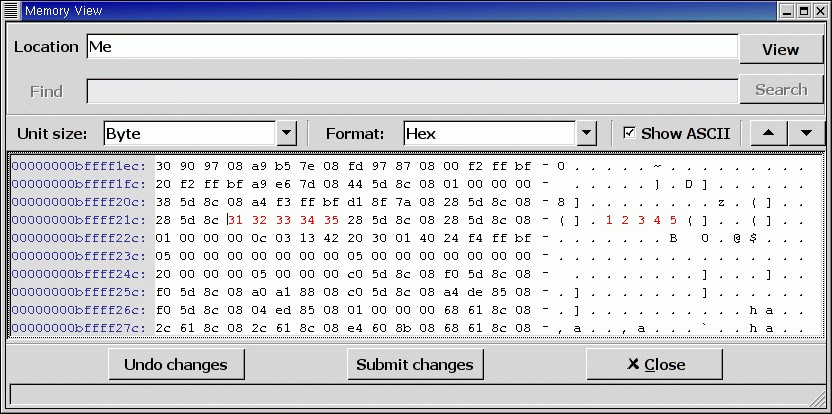This screenshot has width=832, height=414.
Task: Click address 00000000bffff1fc
Action: 79,184
